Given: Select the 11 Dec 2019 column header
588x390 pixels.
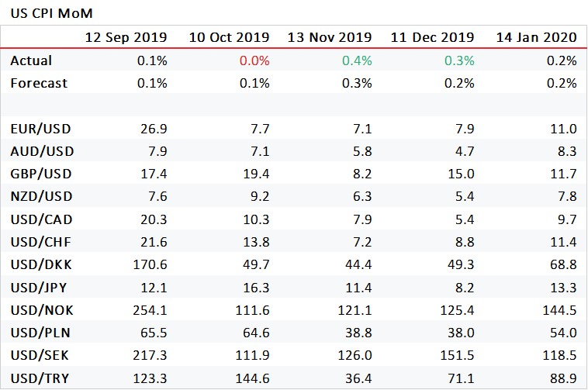Looking at the screenshot, I should [x=432, y=37].
